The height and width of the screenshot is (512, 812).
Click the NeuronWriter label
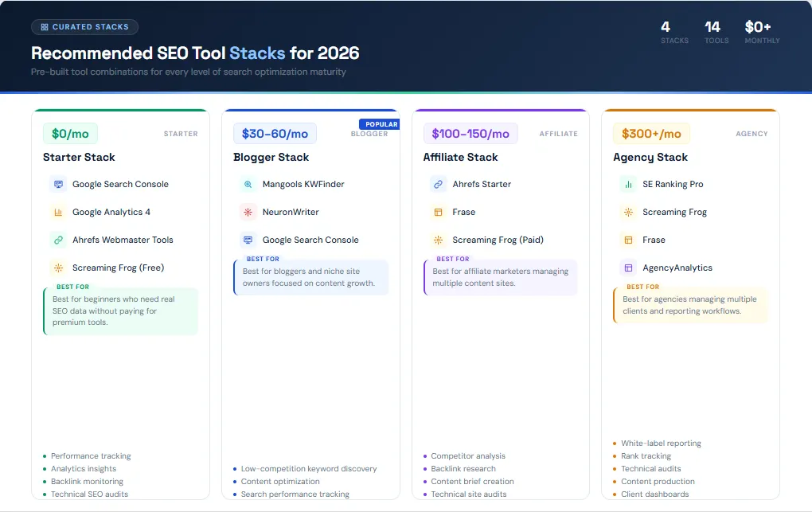tap(291, 212)
